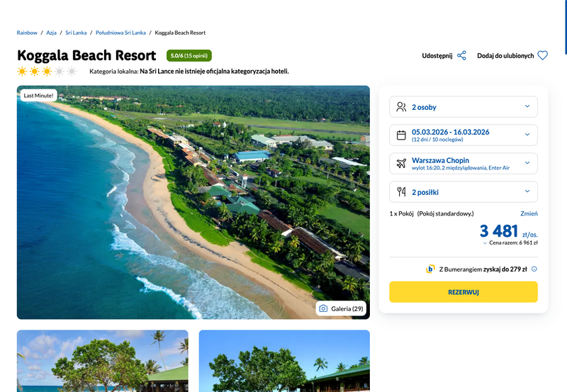Image resolution: width=567 pixels, height=392 pixels.
Task: Click Zmień to change the room
Action: pos(529,213)
